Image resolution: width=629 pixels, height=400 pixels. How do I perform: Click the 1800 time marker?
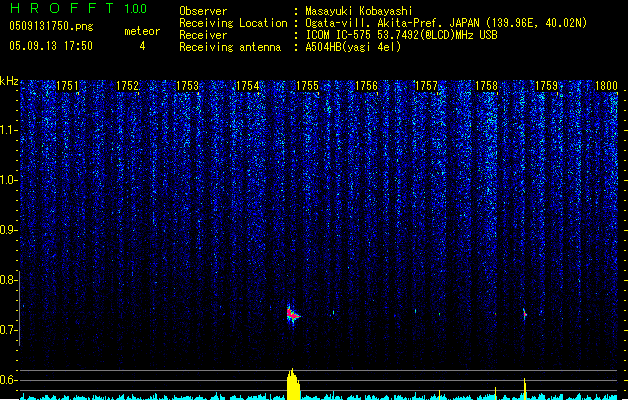606,86
